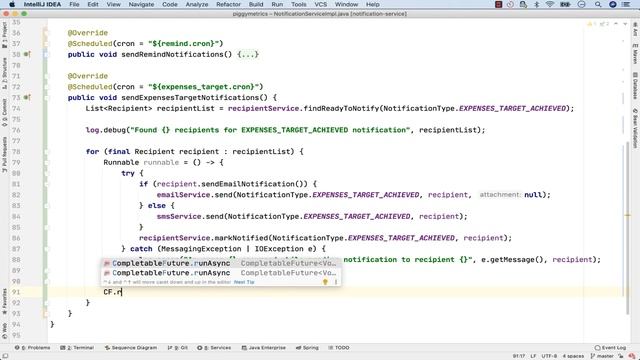Click the Wi-Fi status icon

[550, 4]
